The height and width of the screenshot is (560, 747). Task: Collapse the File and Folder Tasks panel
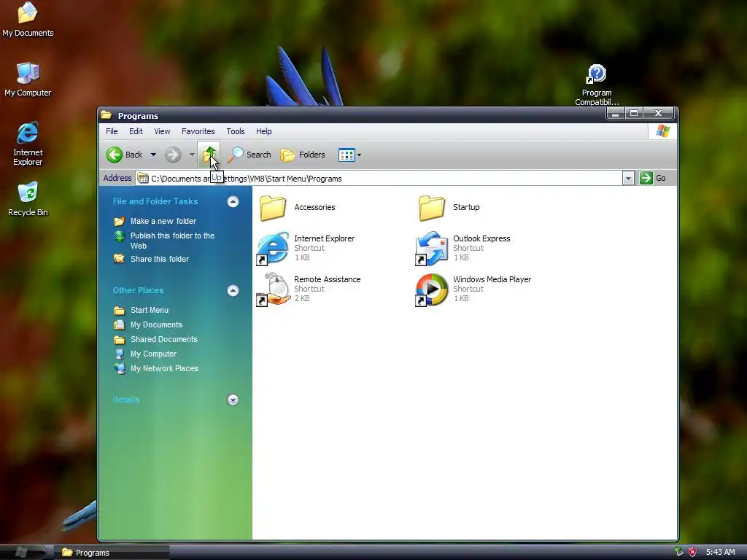click(x=233, y=201)
